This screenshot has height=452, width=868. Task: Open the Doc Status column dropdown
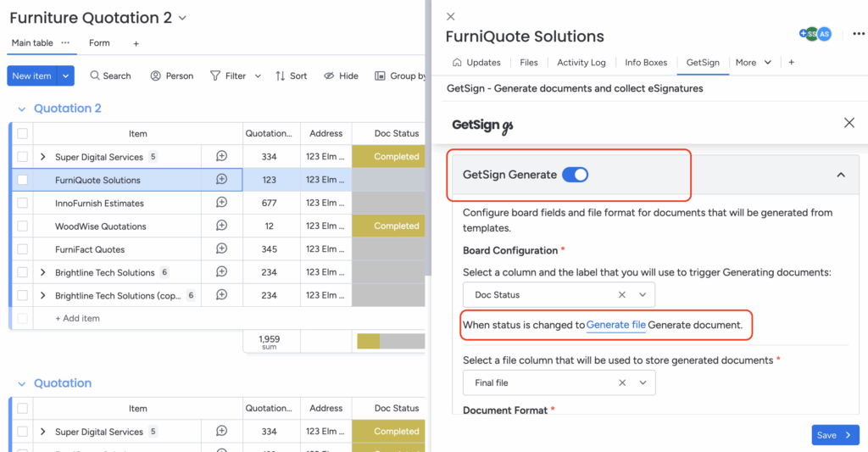[x=643, y=294]
